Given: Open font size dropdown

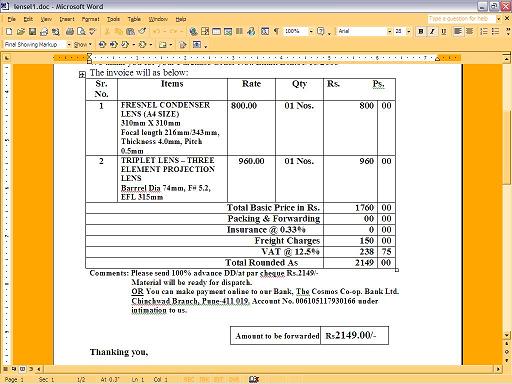Looking at the screenshot, I should [408, 31].
